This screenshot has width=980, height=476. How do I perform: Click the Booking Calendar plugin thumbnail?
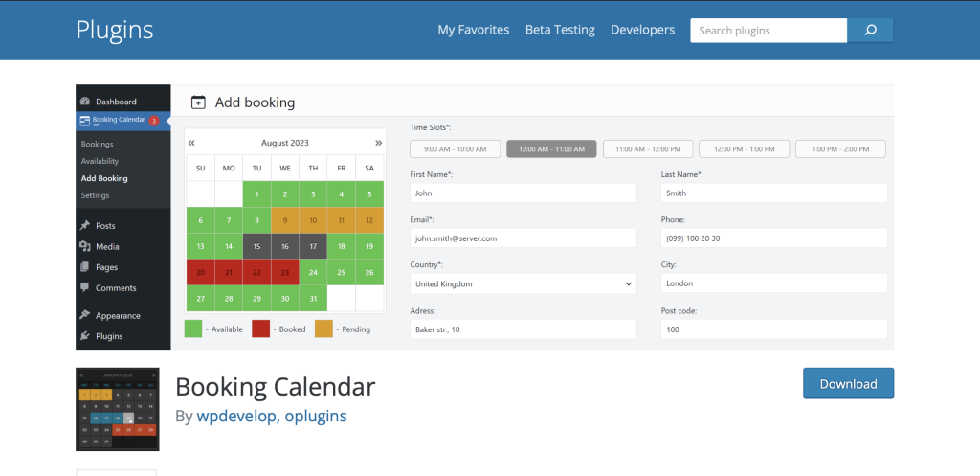click(118, 409)
